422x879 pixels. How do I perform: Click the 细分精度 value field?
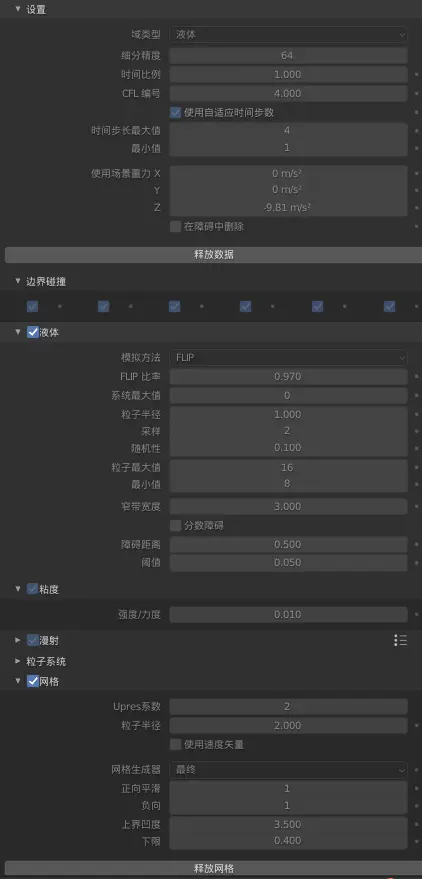288,55
